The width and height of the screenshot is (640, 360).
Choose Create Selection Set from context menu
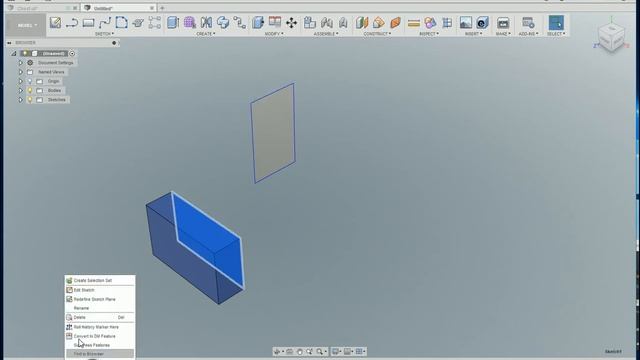(x=100, y=280)
